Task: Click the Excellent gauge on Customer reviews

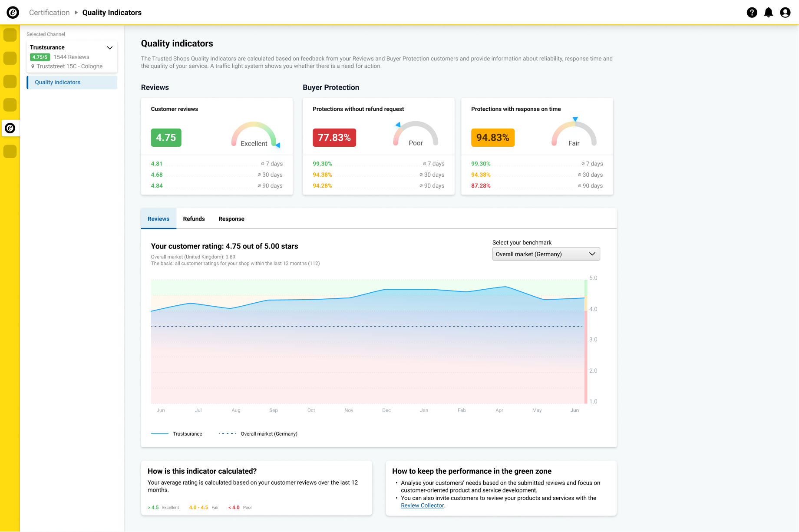Action: (x=254, y=135)
